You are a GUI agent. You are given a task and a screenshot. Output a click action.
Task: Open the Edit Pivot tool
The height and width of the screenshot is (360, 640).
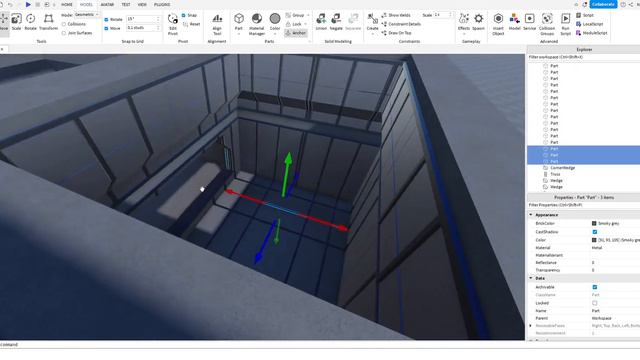(173, 24)
